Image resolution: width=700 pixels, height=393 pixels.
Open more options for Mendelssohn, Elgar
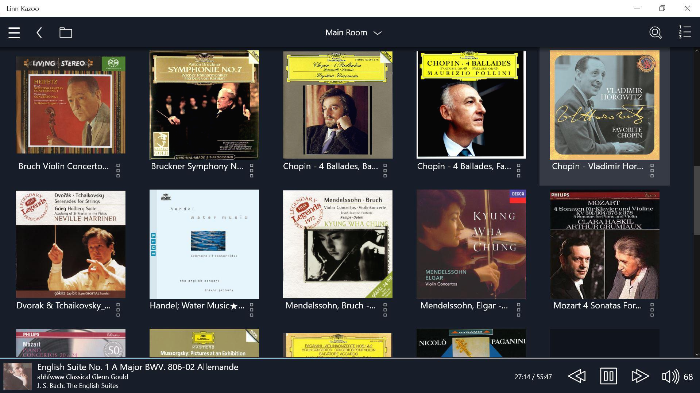[518, 310]
